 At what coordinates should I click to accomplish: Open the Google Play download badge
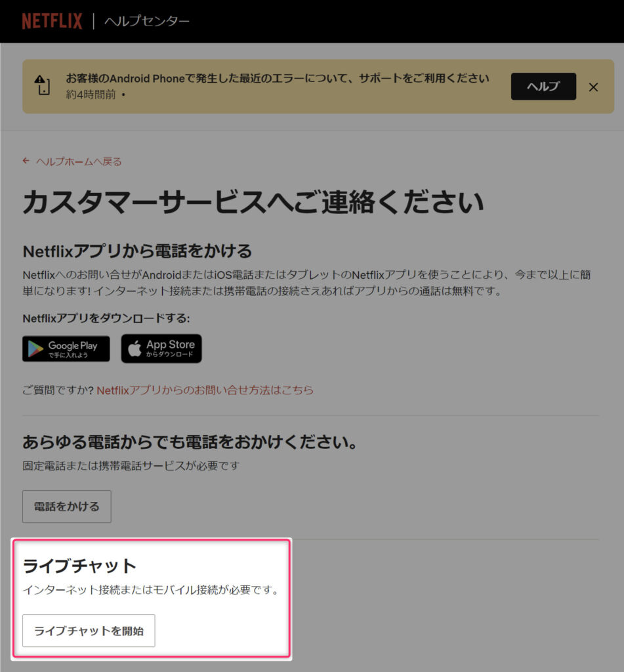[x=66, y=349]
